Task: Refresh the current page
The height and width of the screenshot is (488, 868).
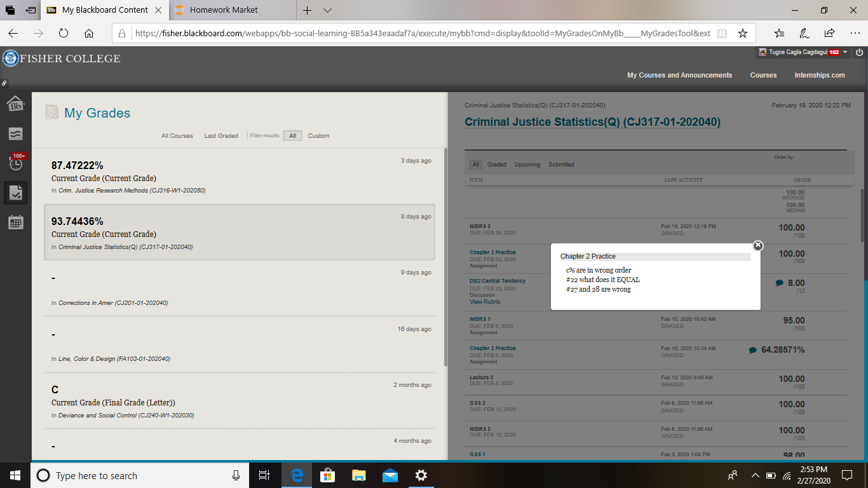Action: pos(64,33)
